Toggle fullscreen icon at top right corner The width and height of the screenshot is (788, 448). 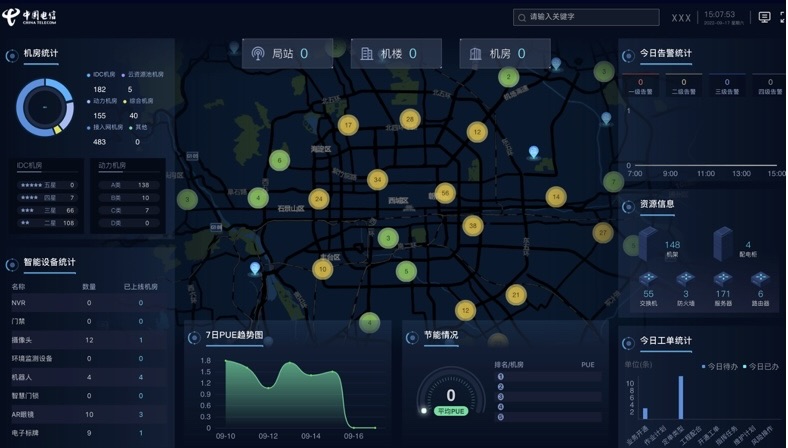pos(780,17)
